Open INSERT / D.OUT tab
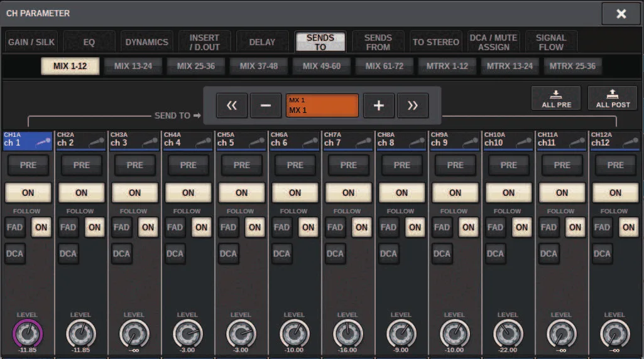The image size is (644, 359). click(205, 42)
